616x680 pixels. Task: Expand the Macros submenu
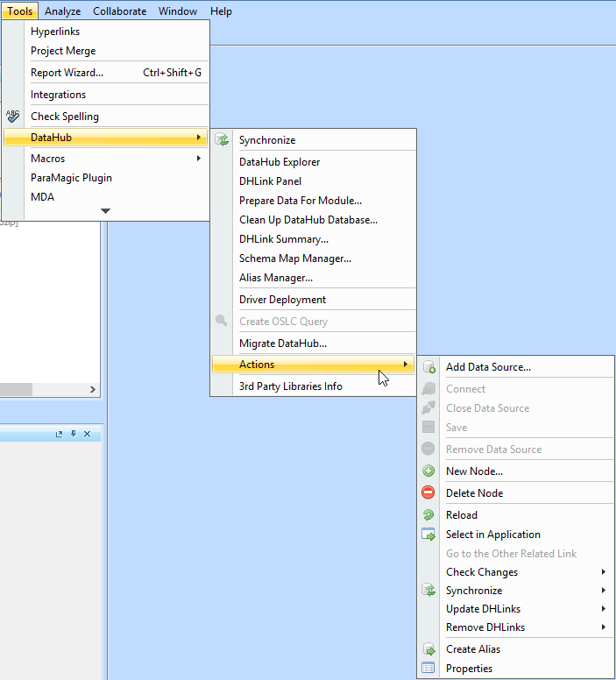[x=199, y=159]
